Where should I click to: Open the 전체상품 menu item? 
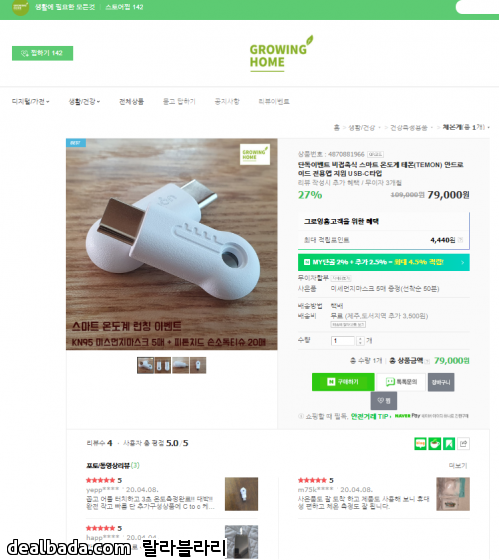point(131,101)
